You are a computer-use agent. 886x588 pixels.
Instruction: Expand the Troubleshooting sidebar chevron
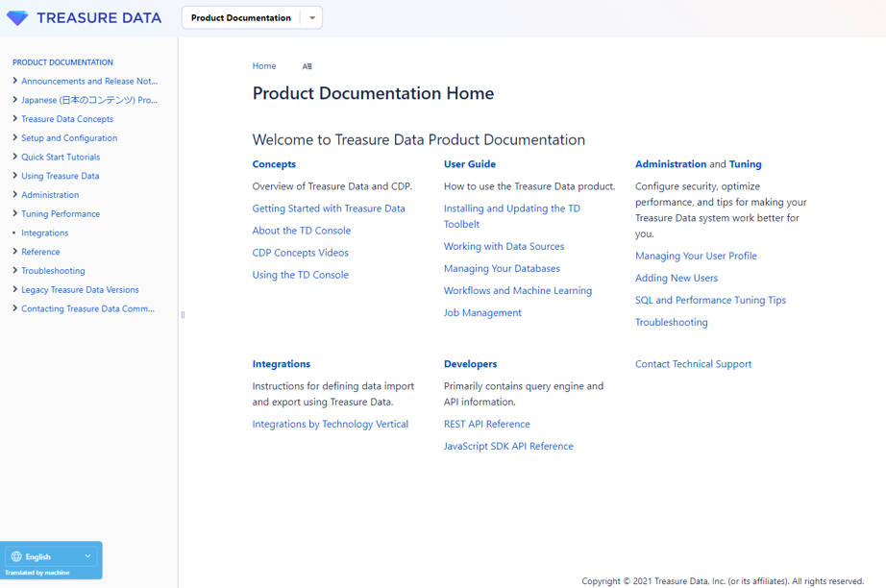14,270
